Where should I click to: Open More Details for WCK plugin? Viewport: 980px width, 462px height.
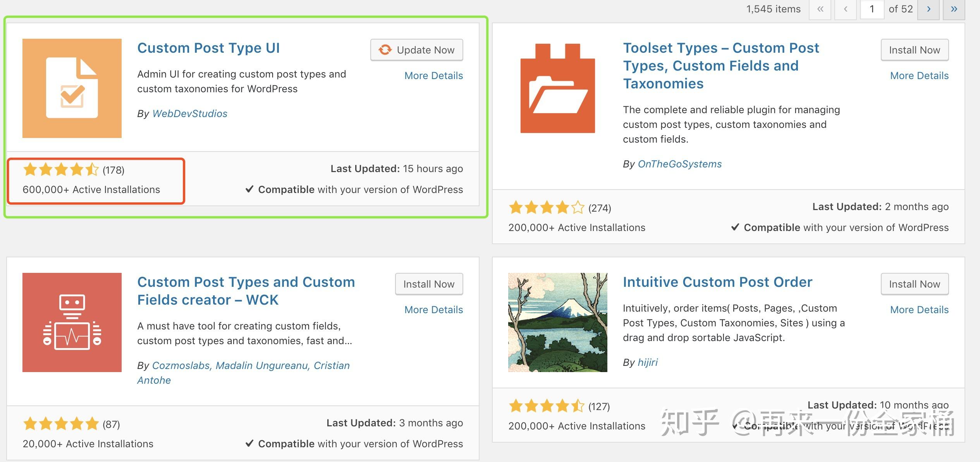pos(433,310)
